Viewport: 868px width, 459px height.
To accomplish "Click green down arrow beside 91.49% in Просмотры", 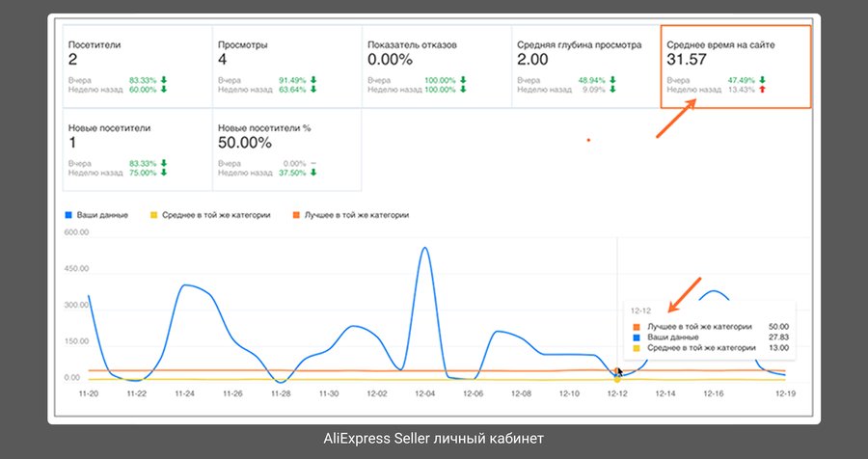I will coord(313,80).
